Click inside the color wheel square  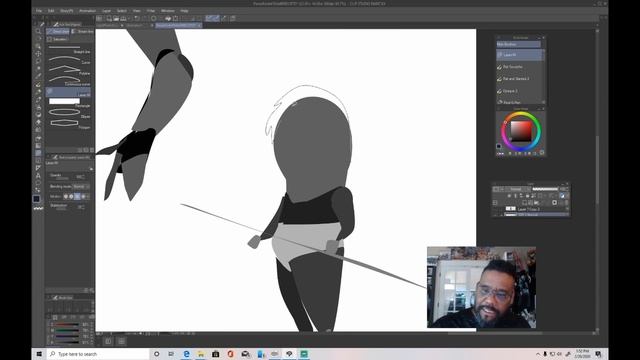click(x=521, y=131)
